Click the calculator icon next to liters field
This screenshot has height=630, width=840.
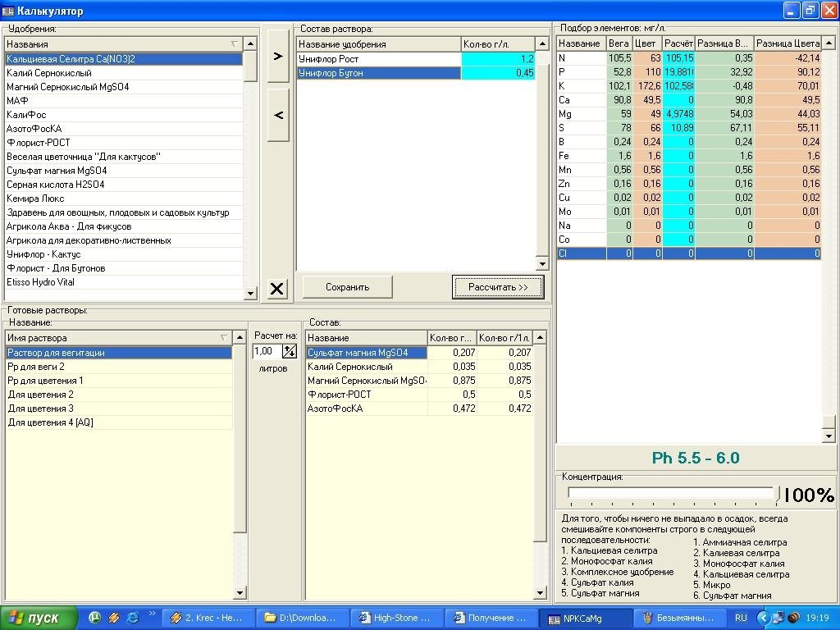[x=290, y=351]
